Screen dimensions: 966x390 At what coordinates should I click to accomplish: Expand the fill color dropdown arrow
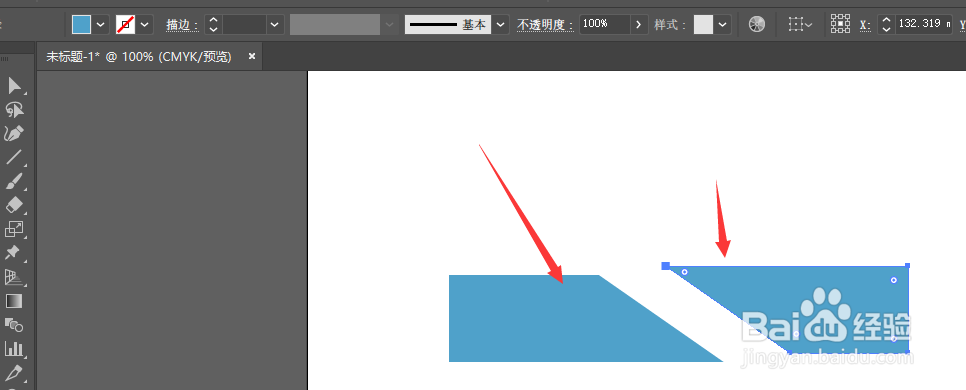(101, 25)
